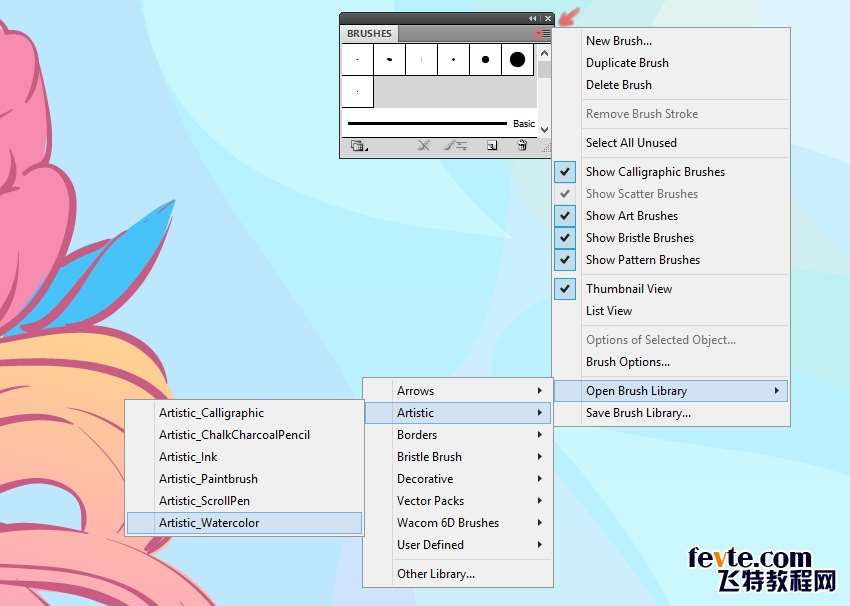Expand the Decorative submenu
The image size is (850, 606).
coord(458,479)
